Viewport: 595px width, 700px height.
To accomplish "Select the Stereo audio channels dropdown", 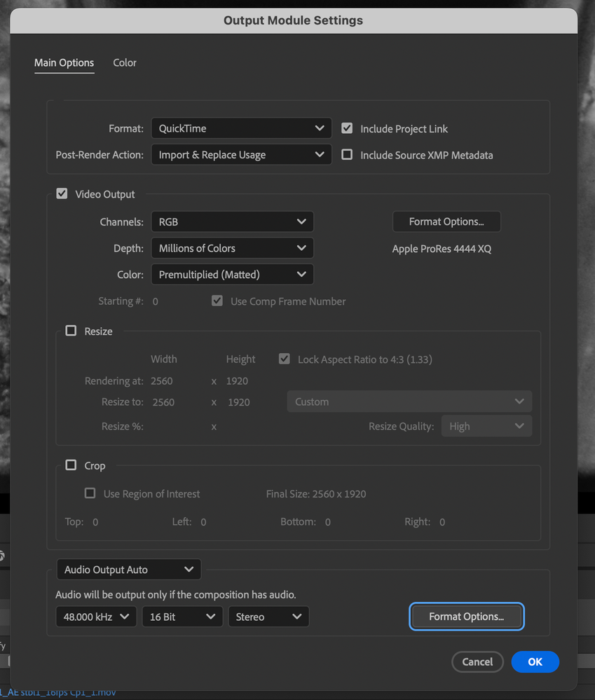I will click(268, 617).
